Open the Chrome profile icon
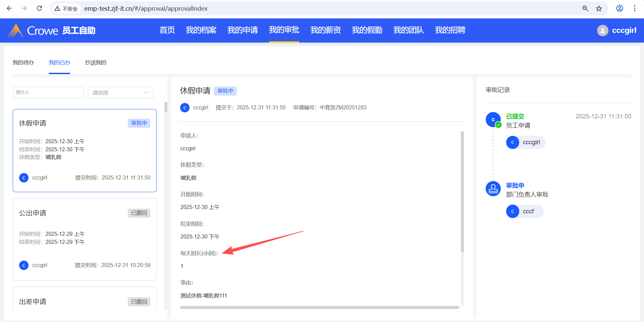644x322 pixels. pyautogui.click(x=620, y=8)
